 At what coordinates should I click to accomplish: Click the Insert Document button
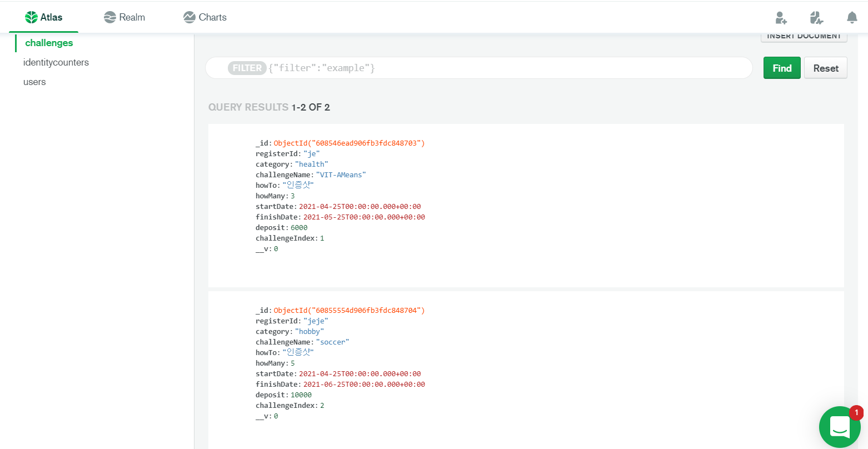pos(804,37)
